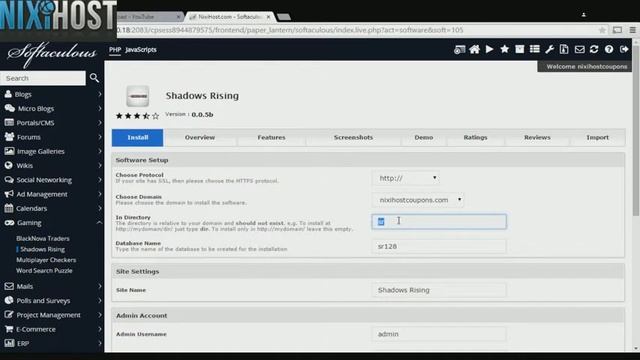Switch to the Demo tab
Screen dimensions: 640x360
click(424, 138)
